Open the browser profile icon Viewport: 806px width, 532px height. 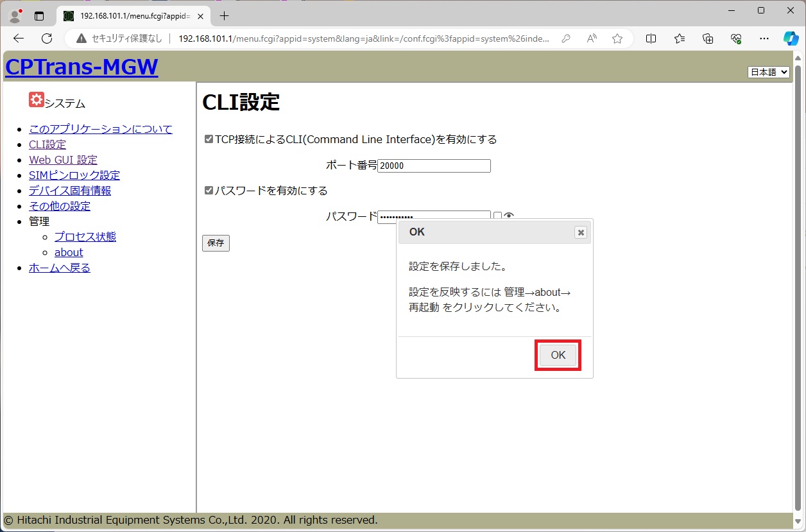15,15
